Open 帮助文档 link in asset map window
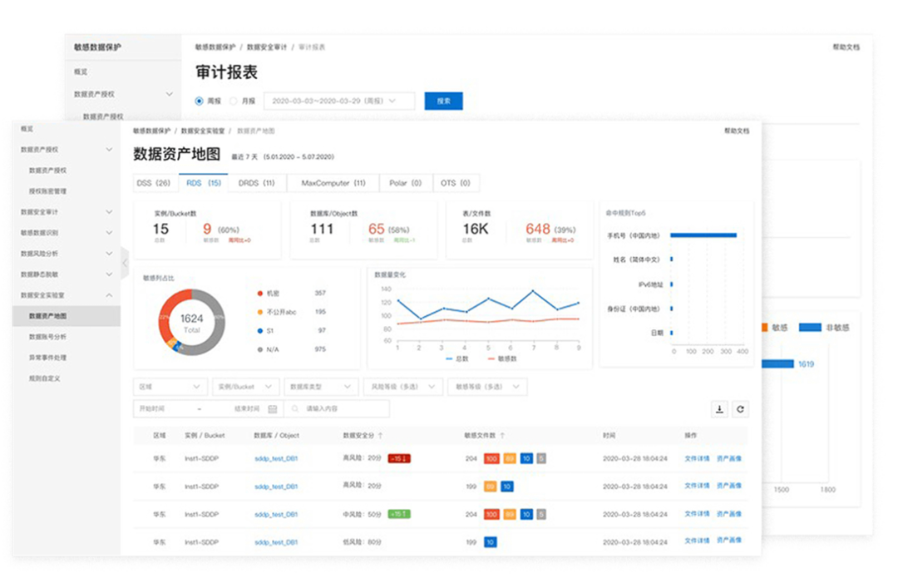 click(737, 131)
